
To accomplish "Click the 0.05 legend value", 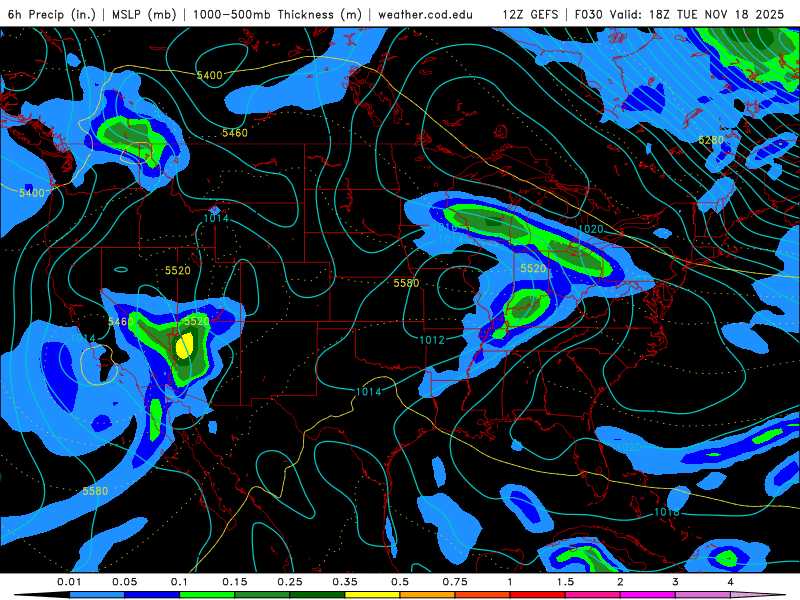I will (x=125, y=582).
